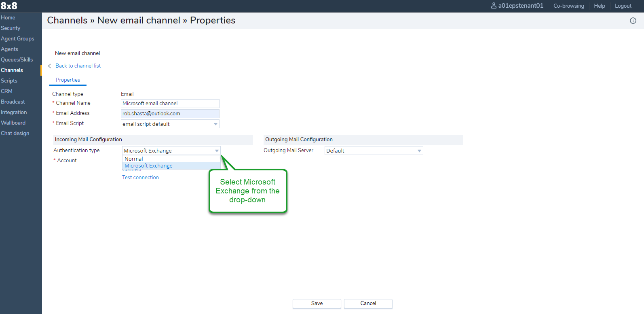Expand the Authentication type dropdown
644x314 pixels.
pos(171,151)
